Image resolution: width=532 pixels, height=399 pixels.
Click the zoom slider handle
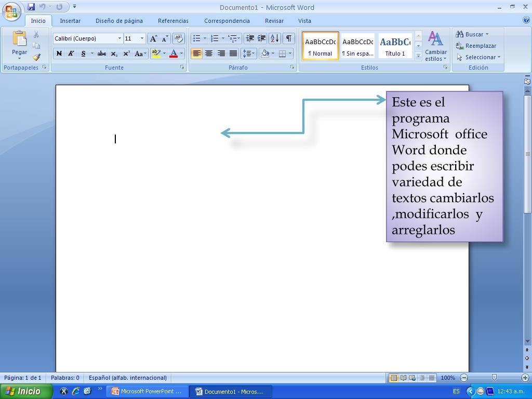tap(495, 377)
